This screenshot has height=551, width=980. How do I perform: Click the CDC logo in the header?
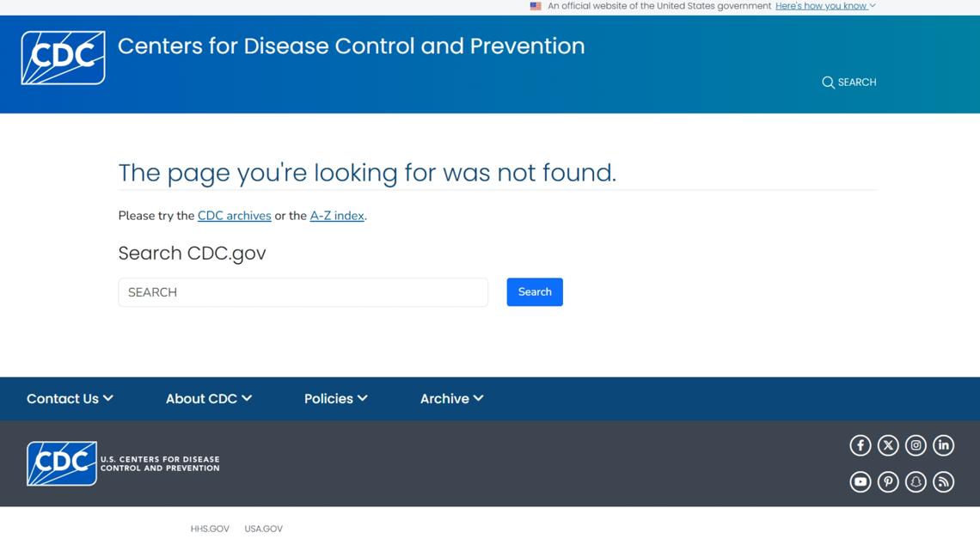point(63,58)
